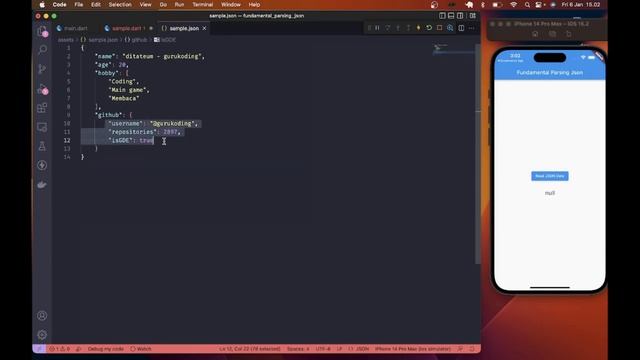Click errors and warnings in status bar
This screenshot has width=640, height=360.
[60, 349]
